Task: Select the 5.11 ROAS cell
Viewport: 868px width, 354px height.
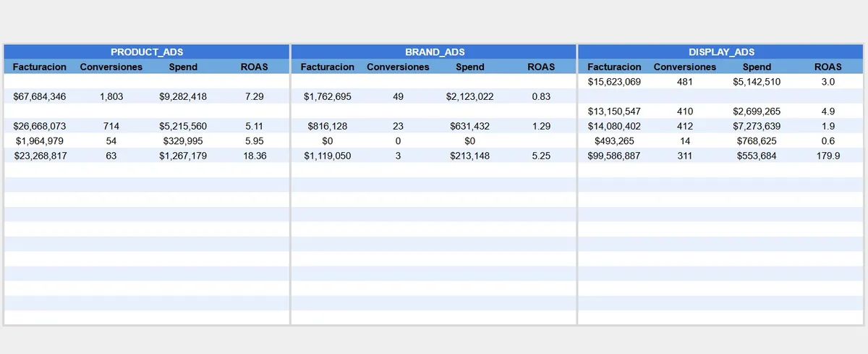Action: [255, 126]
